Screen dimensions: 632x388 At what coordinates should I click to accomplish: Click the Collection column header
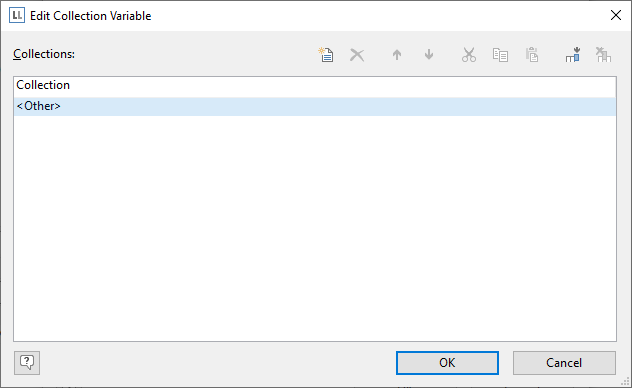pyautogui.click(x=315, y=85)
